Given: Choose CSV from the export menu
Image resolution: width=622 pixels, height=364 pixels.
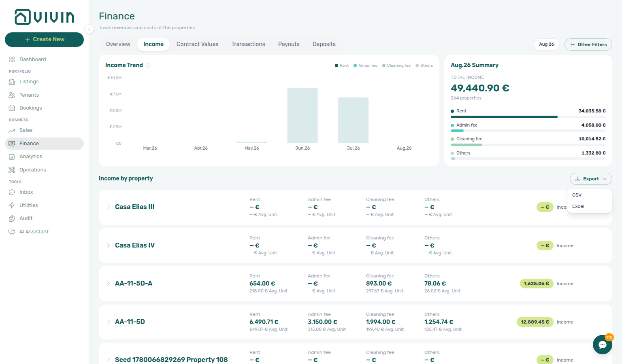Looking at the screenshot, I should click(589, 195).
